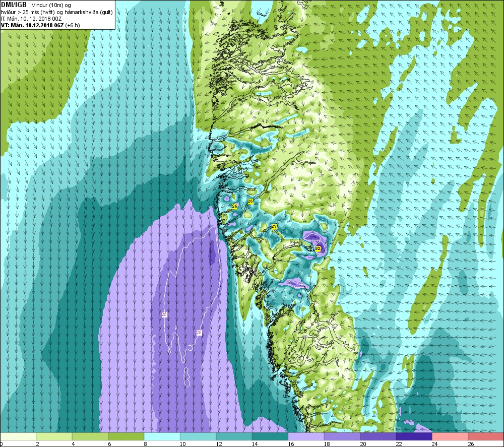Click the lavender 16–18 m/s legend swatch

pyautogui.click(x=306, y=436)
